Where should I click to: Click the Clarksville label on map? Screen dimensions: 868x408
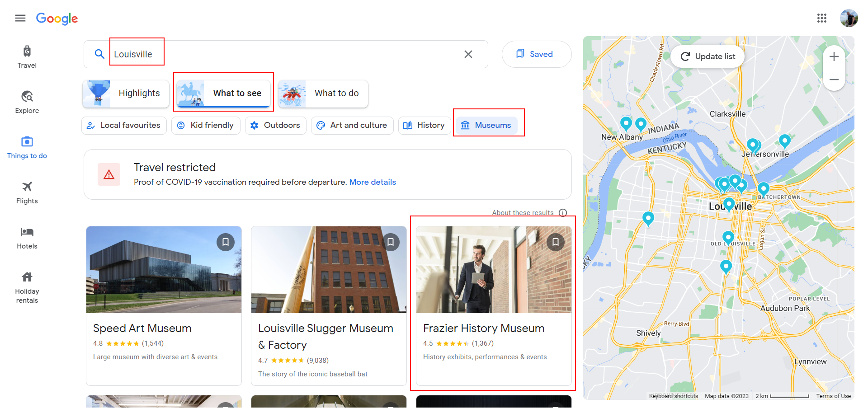click(727, 114)
